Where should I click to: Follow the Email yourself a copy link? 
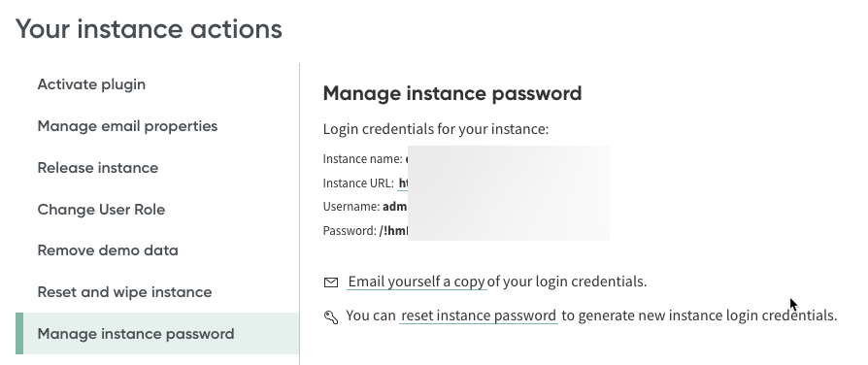(417, 282)
